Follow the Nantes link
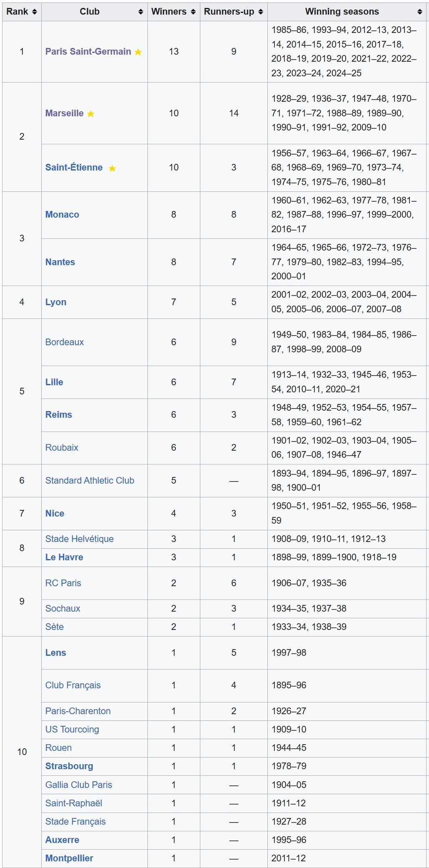Viewport: 429px width, 868px height. point(60,262)
